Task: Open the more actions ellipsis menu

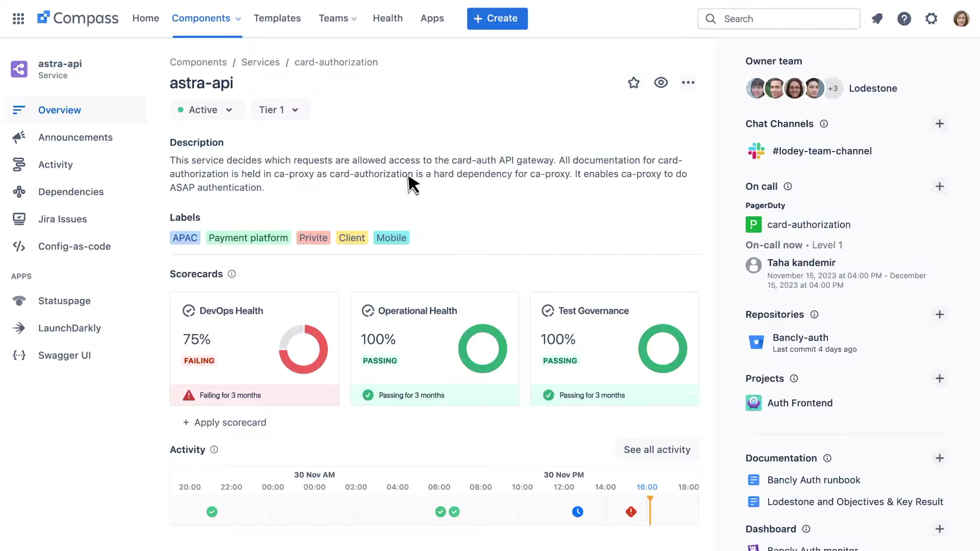Action: click(x=688, y=83)
